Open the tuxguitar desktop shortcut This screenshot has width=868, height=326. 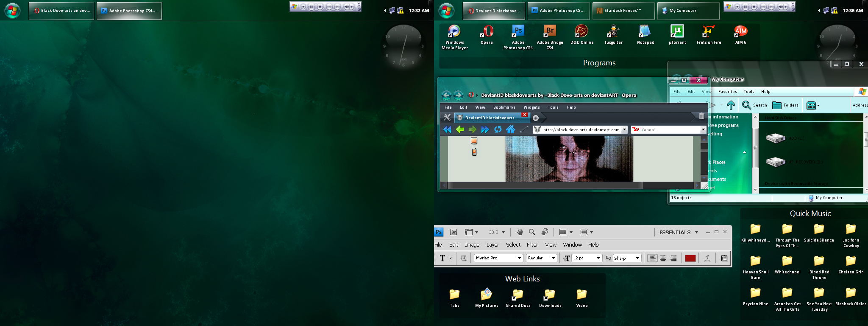pos(613,34)
